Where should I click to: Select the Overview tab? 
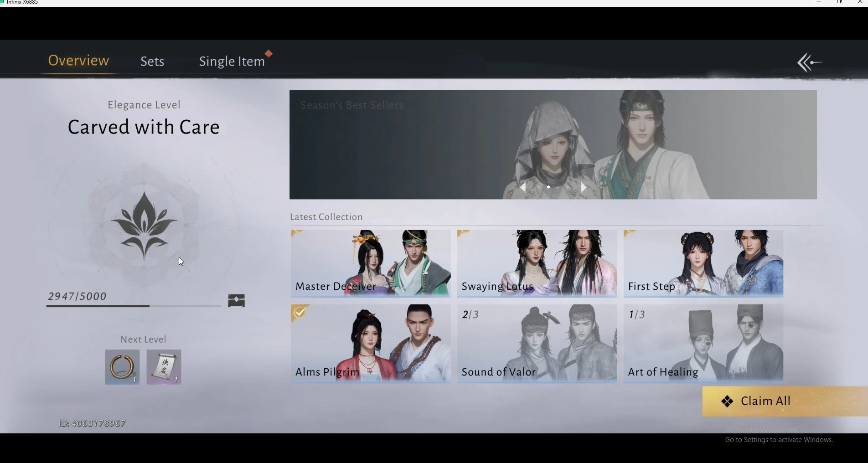(78, 61)
